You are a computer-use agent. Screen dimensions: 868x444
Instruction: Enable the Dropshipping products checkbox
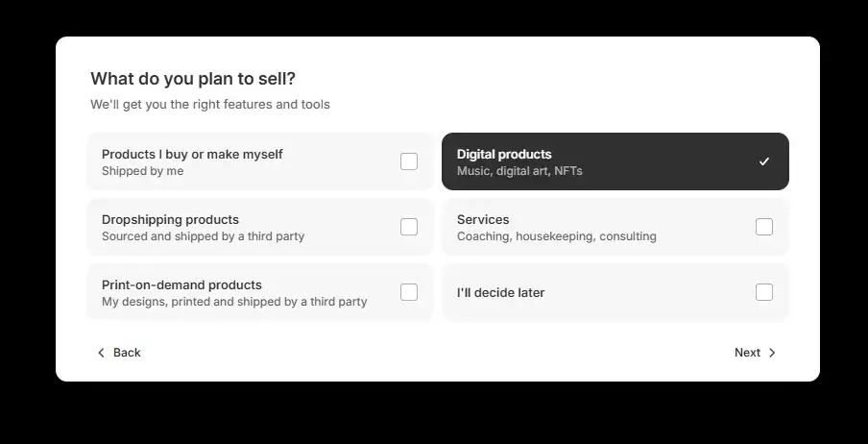[x=409, y=227]
